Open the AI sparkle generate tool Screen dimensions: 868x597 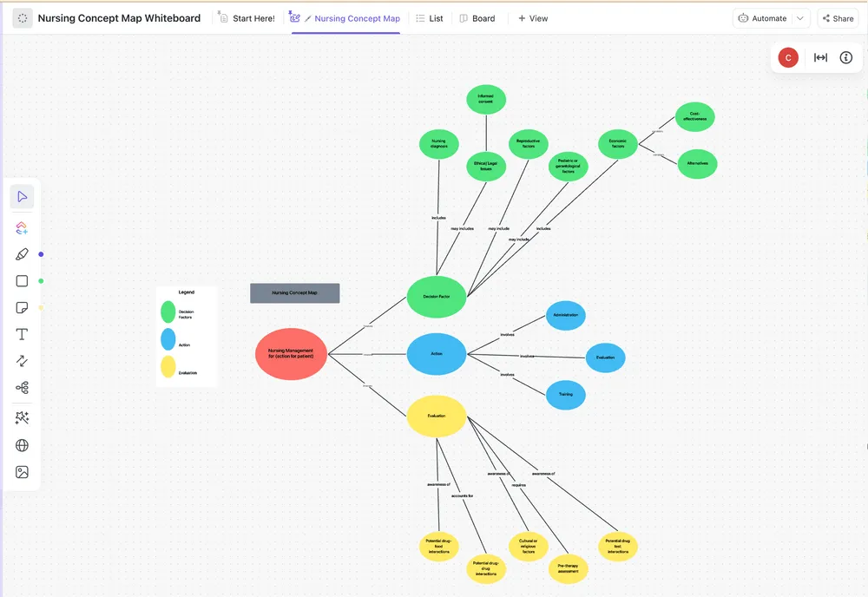coord(23,417)
